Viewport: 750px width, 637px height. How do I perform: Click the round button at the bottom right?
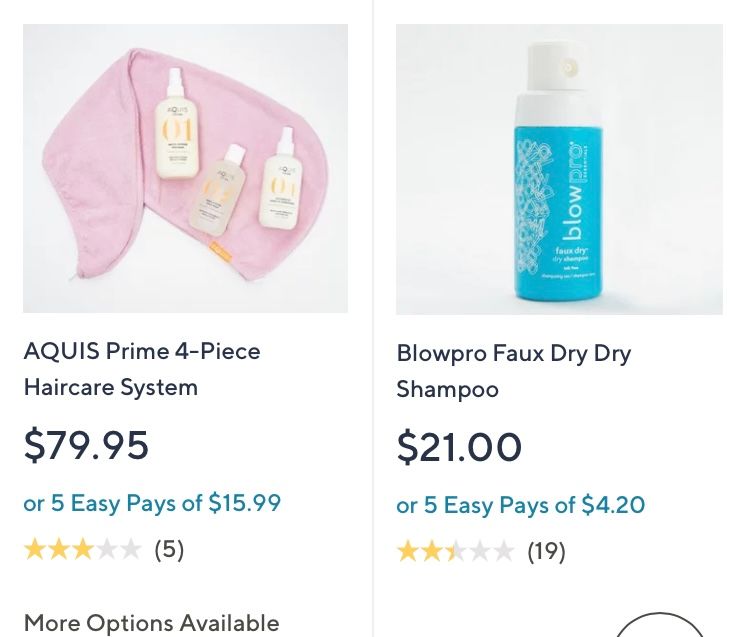[659, 628]
